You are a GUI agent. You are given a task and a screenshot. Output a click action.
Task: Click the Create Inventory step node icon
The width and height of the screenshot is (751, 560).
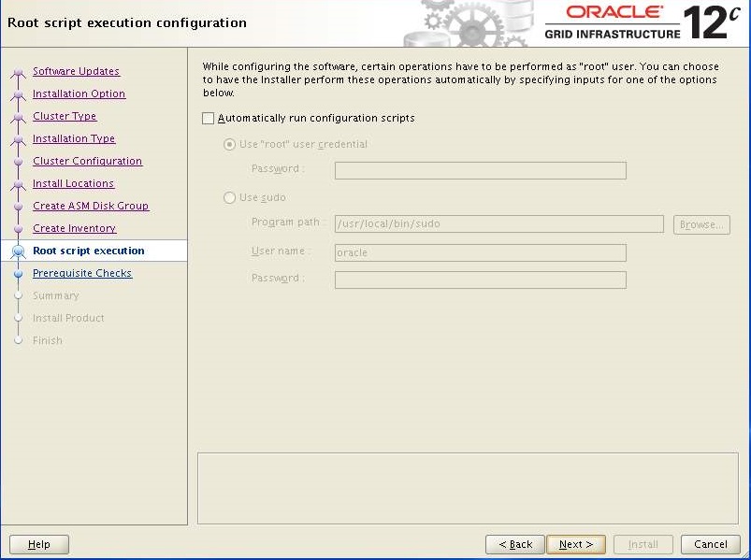(x=18, y=229)
